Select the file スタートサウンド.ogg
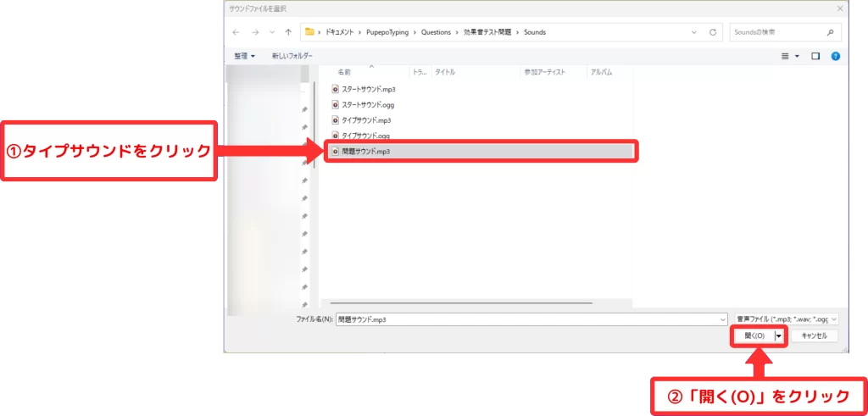The image size is (868, 416). click(x=367, y=105)
